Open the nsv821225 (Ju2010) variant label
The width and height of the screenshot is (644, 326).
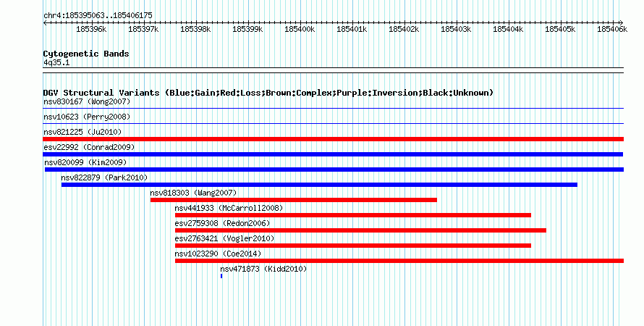pos(82,132)
